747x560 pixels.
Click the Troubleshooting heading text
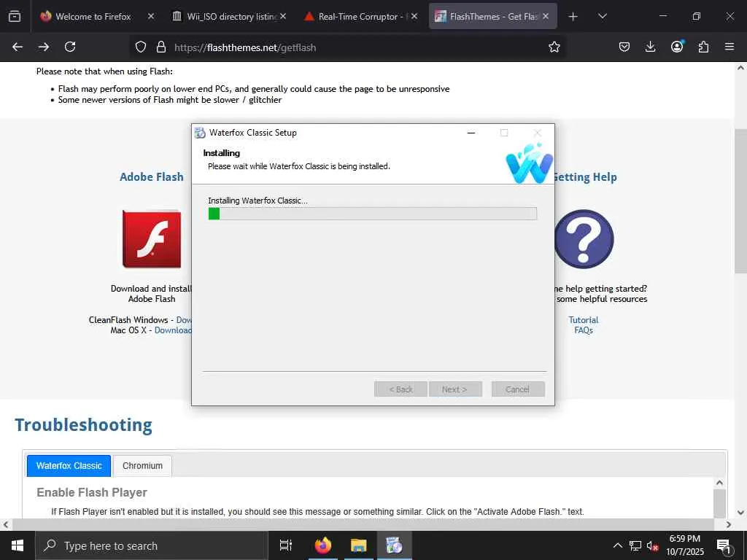coord(83,425)
